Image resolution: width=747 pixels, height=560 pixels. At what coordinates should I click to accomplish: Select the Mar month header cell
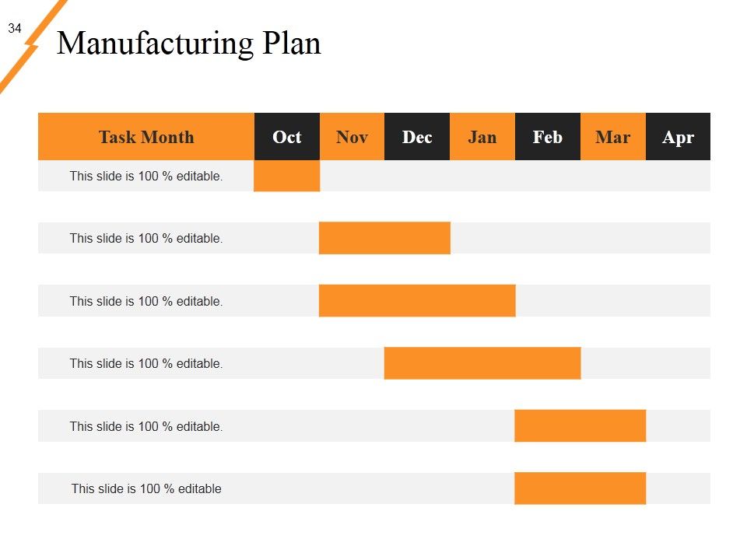612,137
